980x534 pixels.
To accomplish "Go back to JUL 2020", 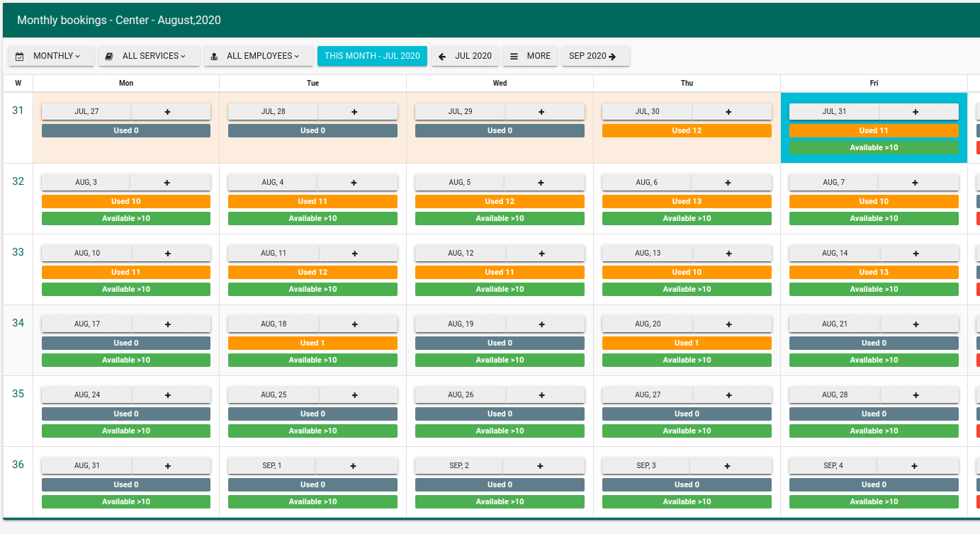I will coord(466,56).
